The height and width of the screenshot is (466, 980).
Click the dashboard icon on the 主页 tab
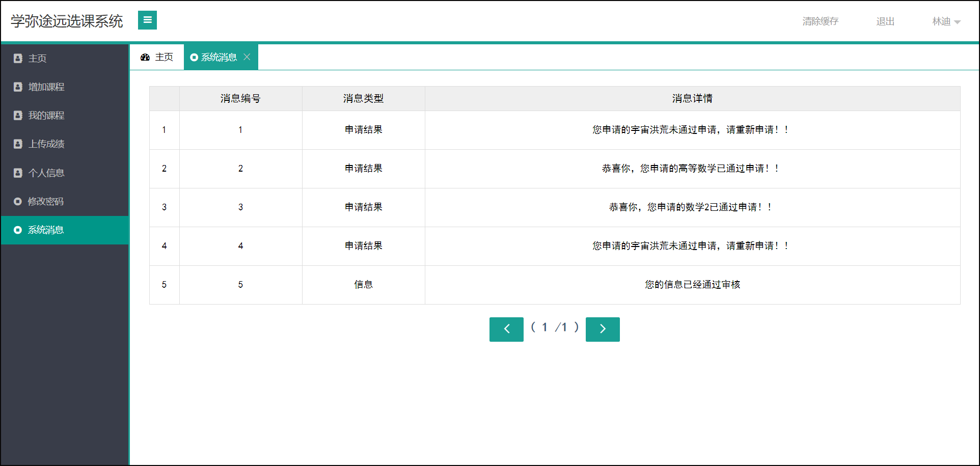[145, 57]
